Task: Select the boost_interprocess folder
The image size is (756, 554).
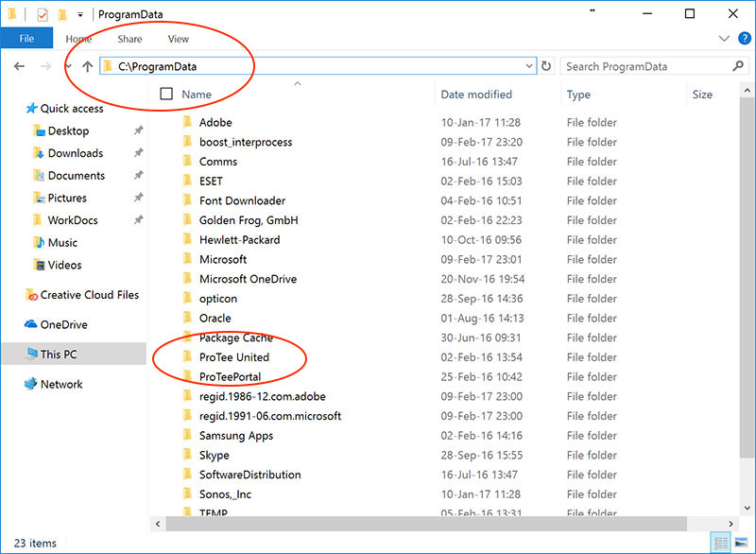Action: 246,142
